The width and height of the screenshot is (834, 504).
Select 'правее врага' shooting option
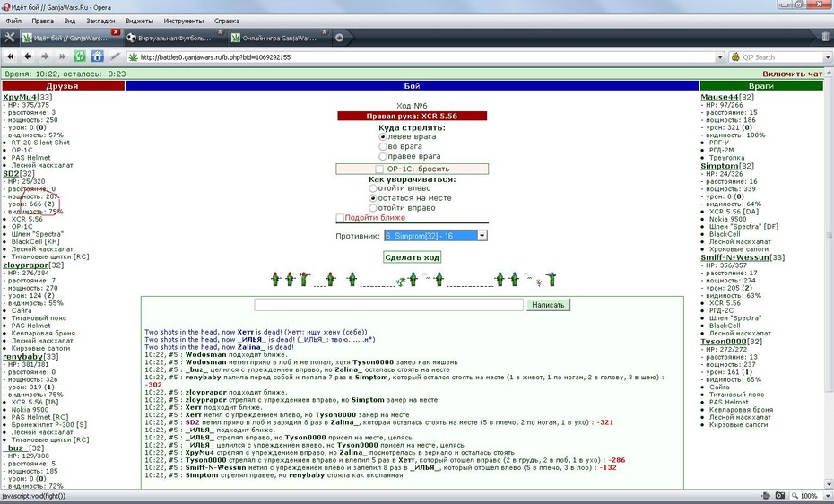[382, 156]
